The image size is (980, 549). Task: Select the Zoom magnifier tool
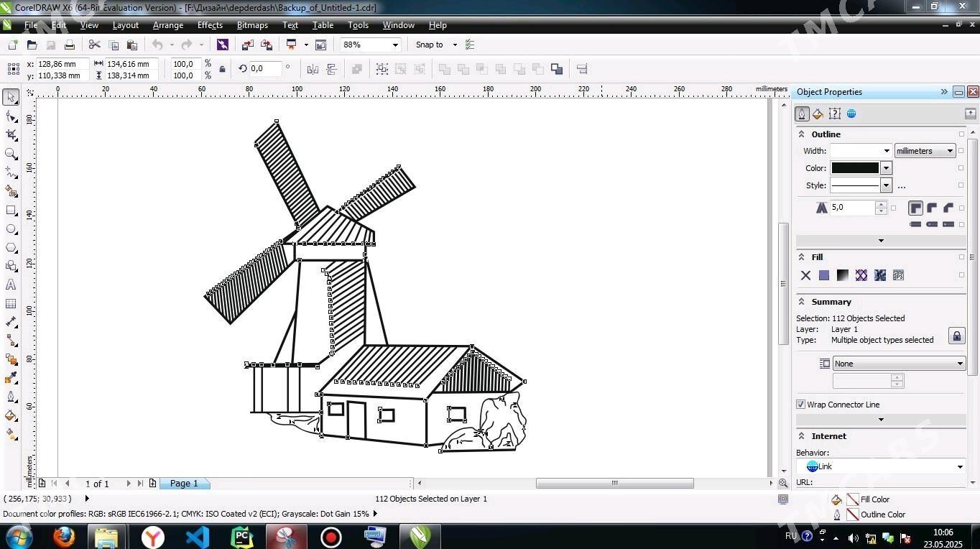11,154
